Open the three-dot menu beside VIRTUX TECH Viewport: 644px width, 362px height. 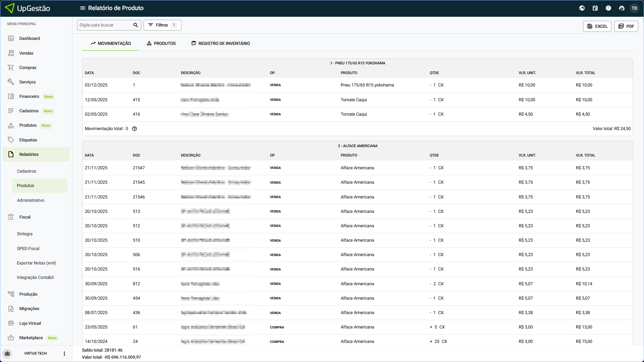(x=64, y=354)
